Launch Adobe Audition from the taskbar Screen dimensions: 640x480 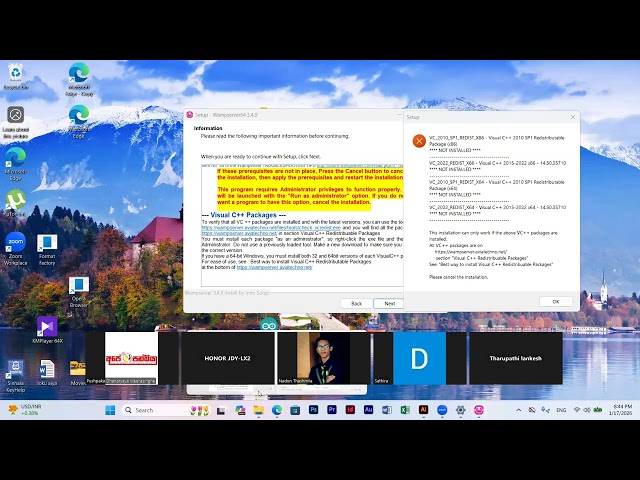[x=369, y=410]
